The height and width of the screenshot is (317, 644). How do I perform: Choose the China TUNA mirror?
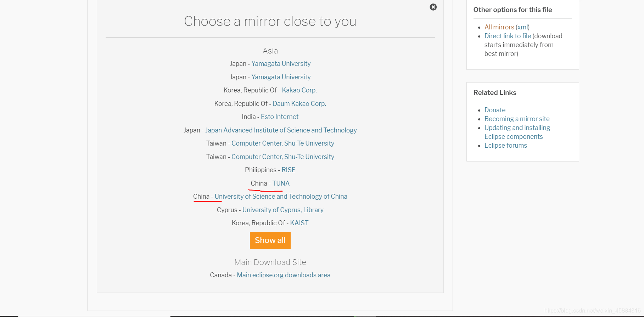click(x=281, y=183)
